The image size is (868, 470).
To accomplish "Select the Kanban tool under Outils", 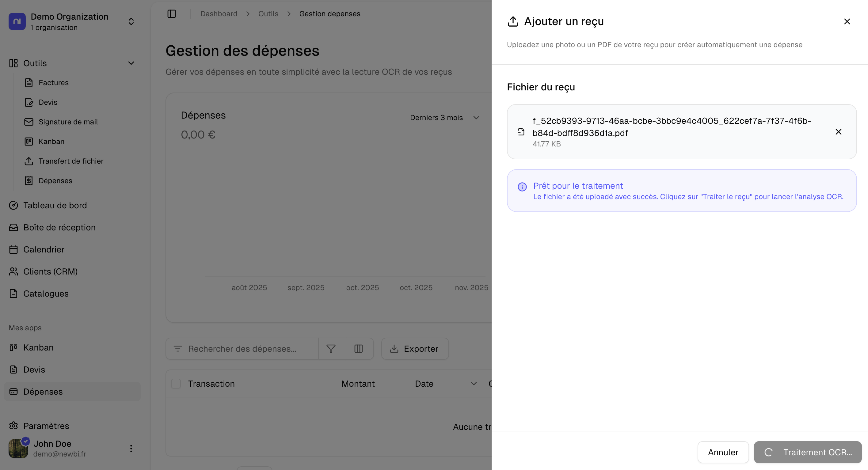I will pyautogui.click(x=51, y=141).
